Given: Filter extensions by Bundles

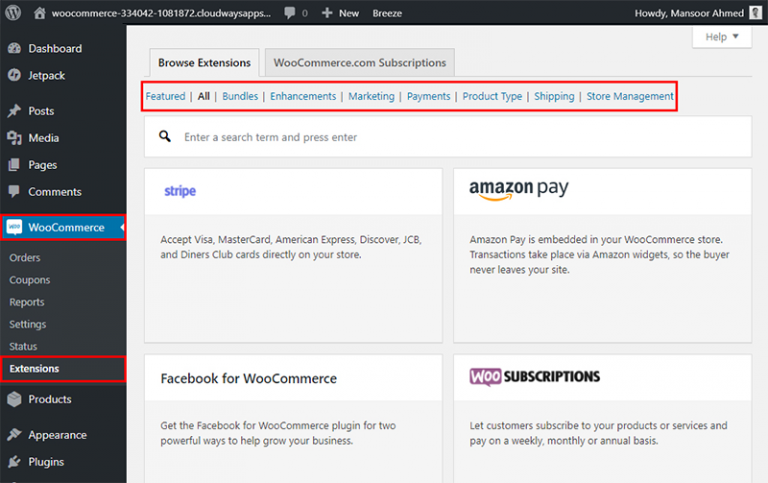Looking at the screenshot, I should [240, 96].
